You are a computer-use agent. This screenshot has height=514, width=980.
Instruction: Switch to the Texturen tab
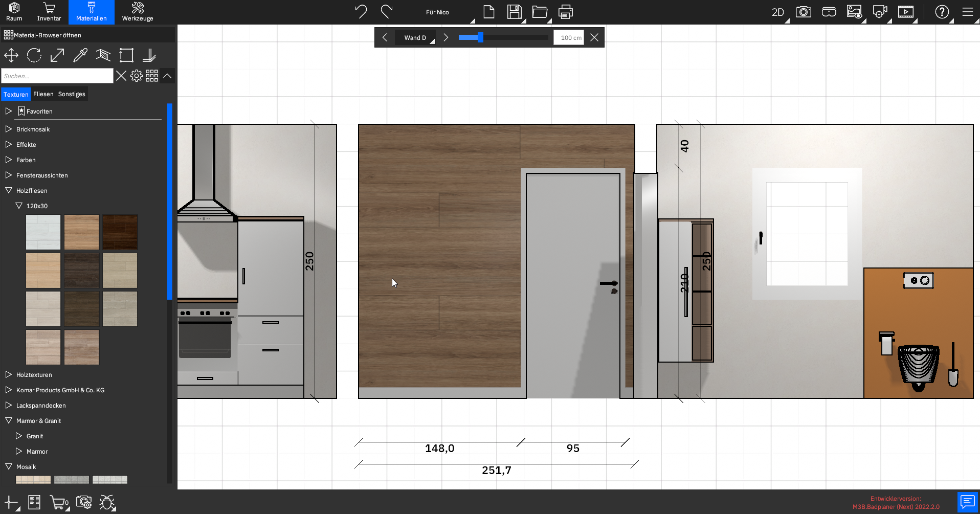pos(16,94)
